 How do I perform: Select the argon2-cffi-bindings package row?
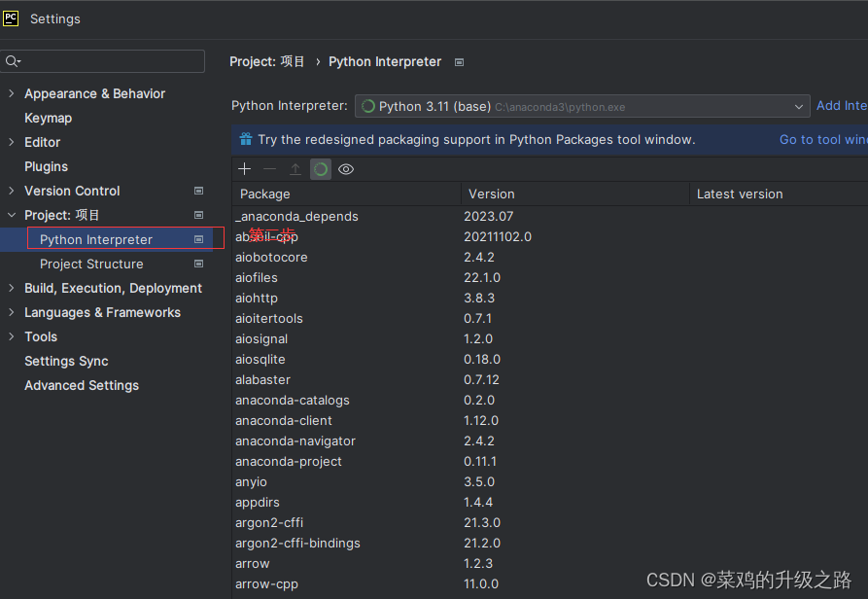coord(550,543)
